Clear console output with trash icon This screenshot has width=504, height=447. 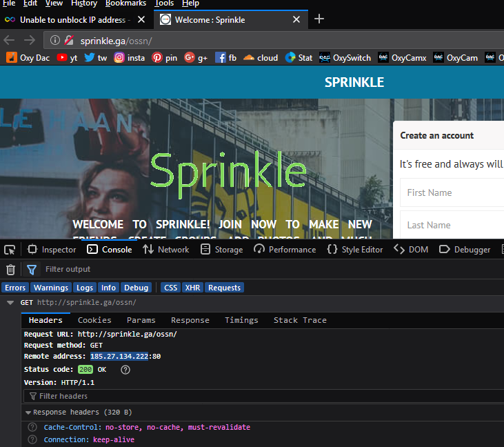(10, 270)
